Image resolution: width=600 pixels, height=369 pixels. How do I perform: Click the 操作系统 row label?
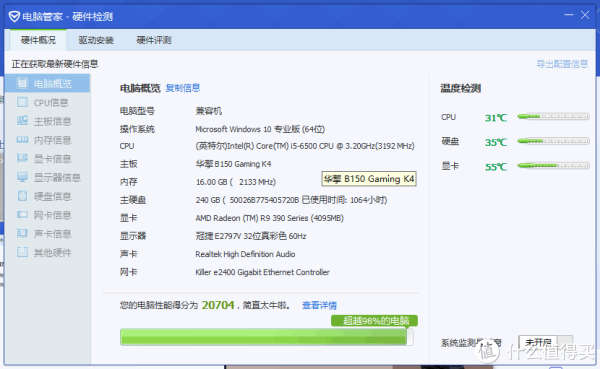coord(137,129)
